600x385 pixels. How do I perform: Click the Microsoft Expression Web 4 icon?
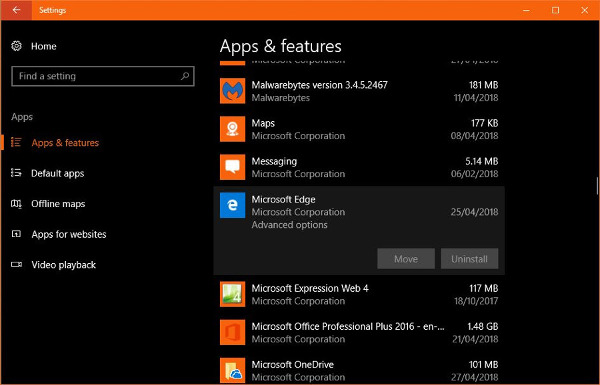[x=232, y=294]
